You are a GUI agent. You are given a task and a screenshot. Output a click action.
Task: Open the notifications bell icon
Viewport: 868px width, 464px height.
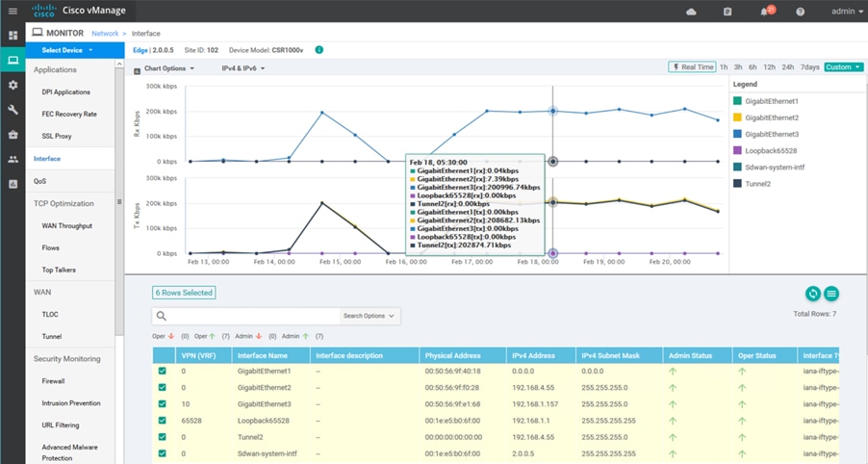(764, 12)
